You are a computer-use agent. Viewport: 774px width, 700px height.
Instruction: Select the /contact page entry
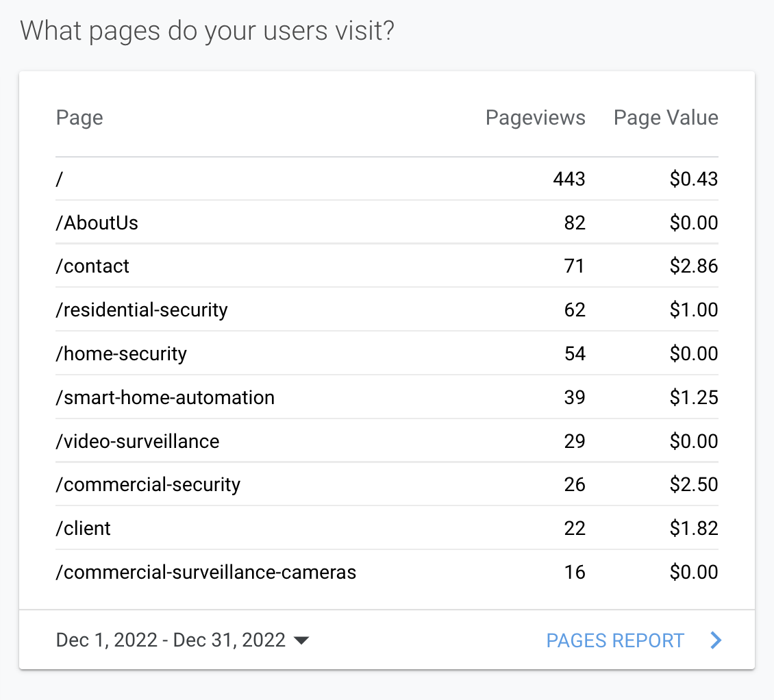pos(92,266)
